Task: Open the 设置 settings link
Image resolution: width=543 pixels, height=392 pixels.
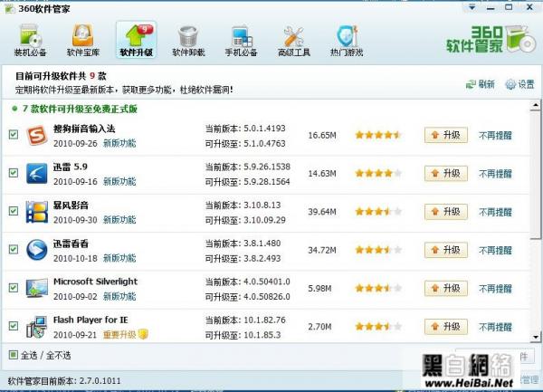Action: click(x=519, y=84)
